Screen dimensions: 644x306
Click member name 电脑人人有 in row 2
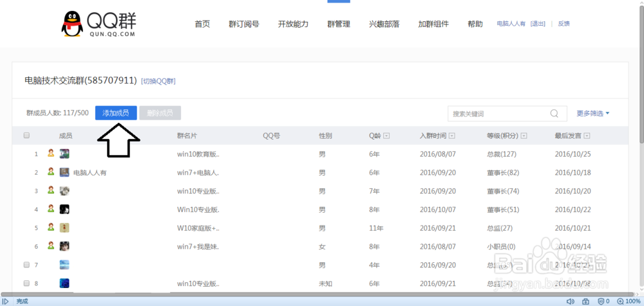(90, 173)
